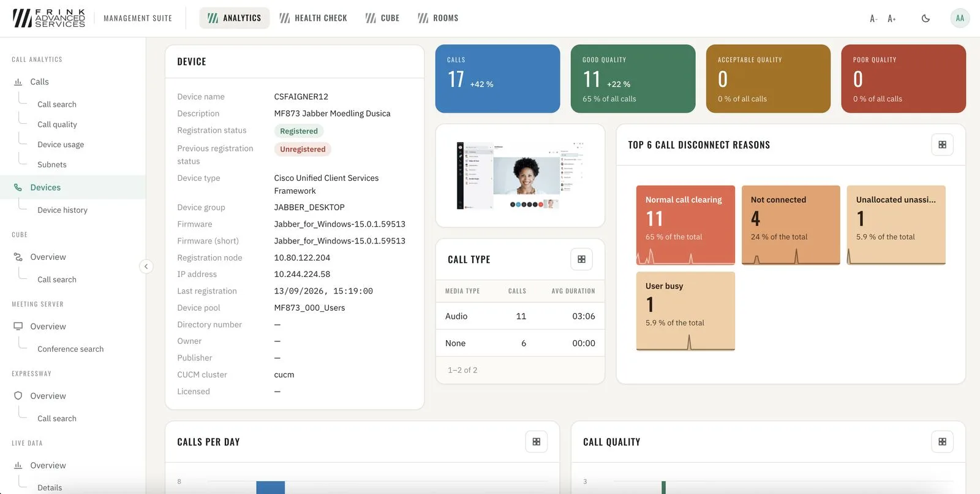The width and height of the screenshot is (980, 494).
Task: Go to Call quality in sidebar
Action: pyautogui.click(x=57, y=124)
